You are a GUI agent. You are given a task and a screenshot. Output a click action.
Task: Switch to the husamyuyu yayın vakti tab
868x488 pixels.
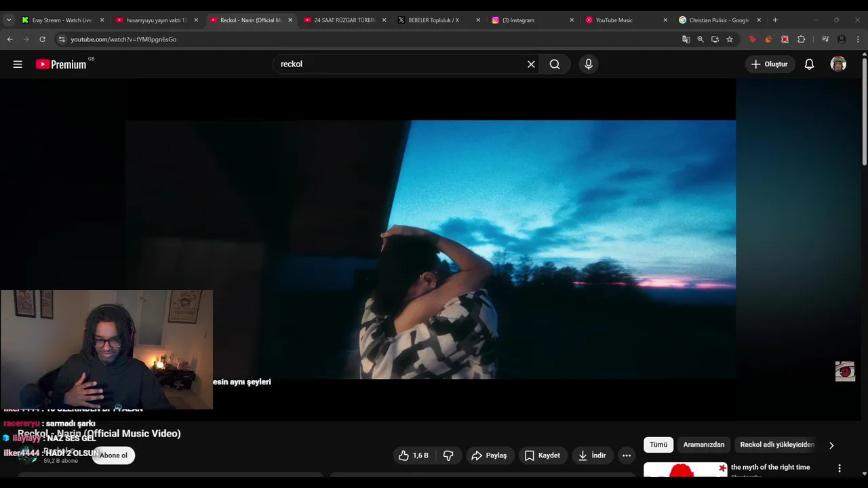[x=157, y=20]
